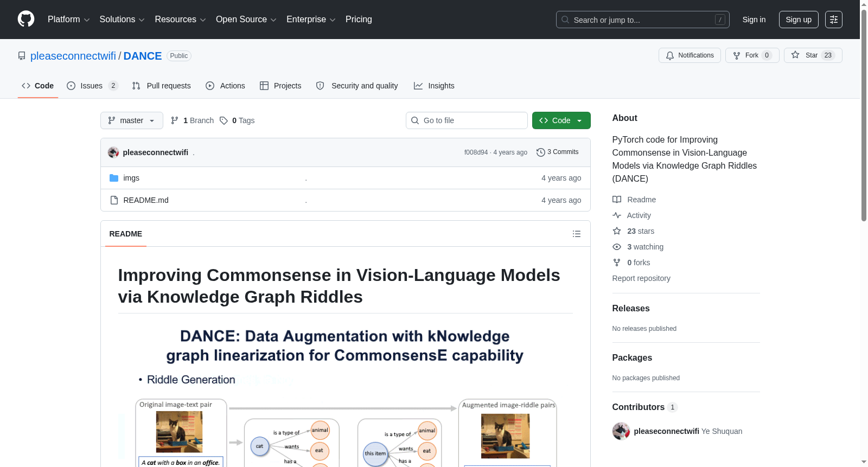Click Report repository link
Image resolution: width=868 pixels, height=467 pixels.
pos(641,278)
